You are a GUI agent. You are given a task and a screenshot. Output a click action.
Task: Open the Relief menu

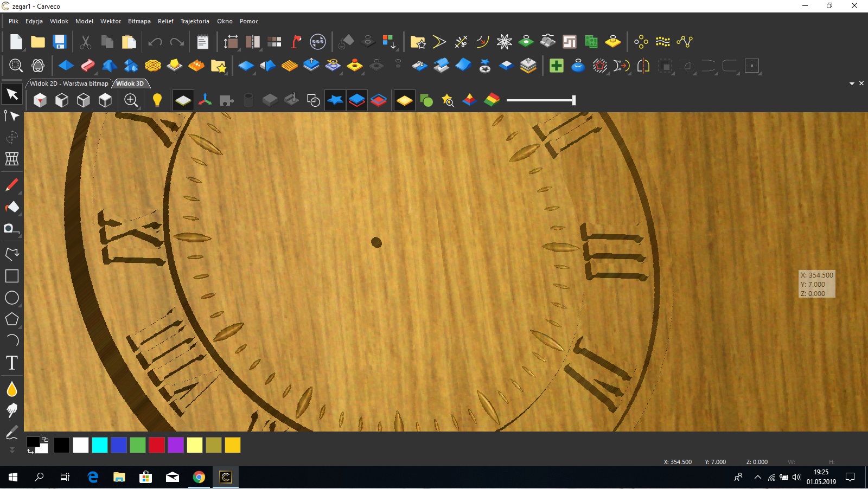coord(165,21)
